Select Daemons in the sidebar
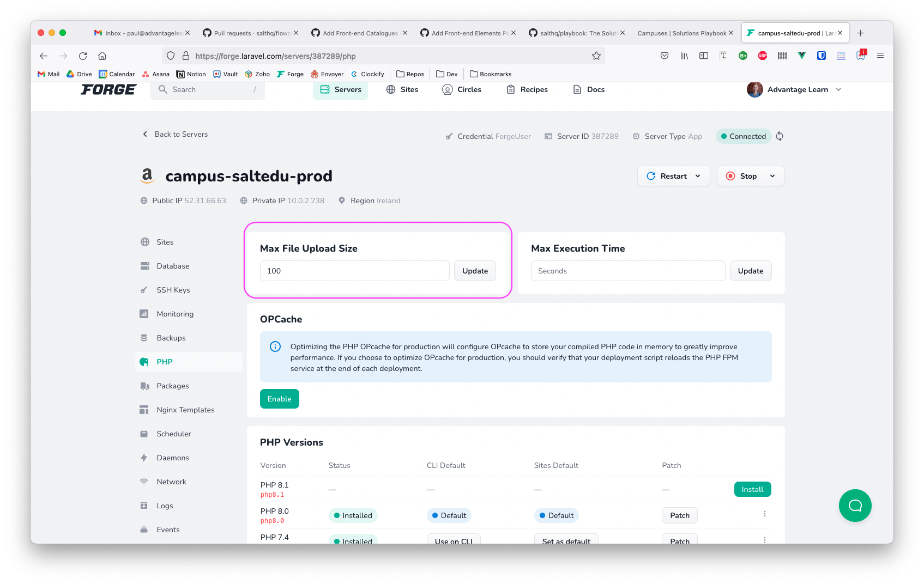The width and height of the screenshot is (924, 584). click(173, 458)
